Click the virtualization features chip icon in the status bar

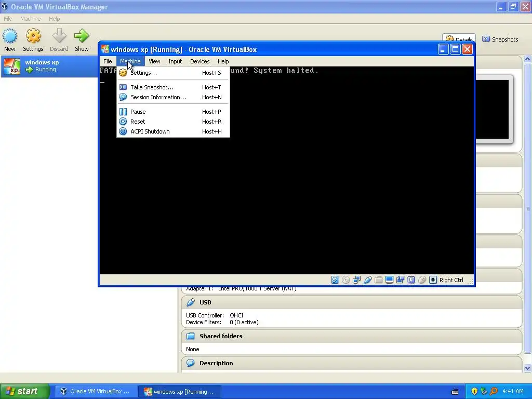pos(411,280)
